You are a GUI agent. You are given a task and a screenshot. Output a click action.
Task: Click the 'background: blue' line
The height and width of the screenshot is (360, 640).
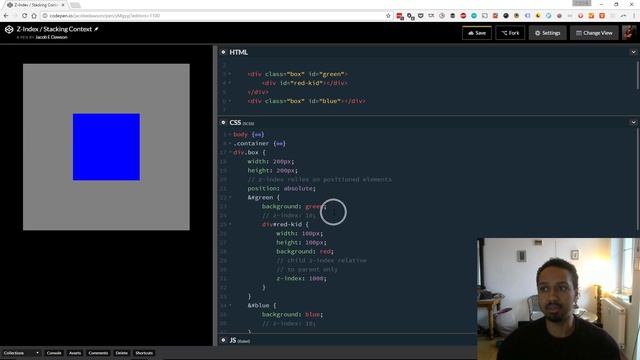(292, 314)
